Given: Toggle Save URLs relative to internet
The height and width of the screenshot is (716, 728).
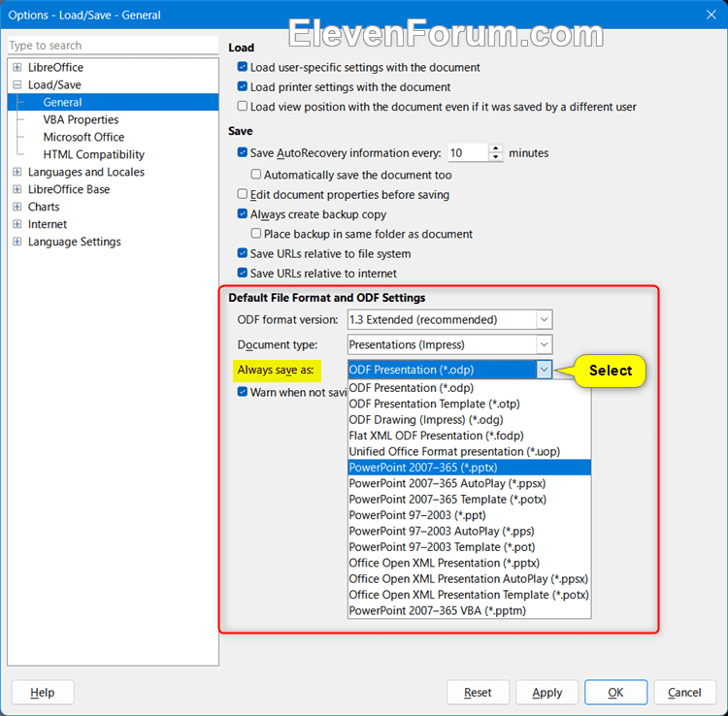Looking at the screenshot, I should pyautogui.click(x=243, y=273).
